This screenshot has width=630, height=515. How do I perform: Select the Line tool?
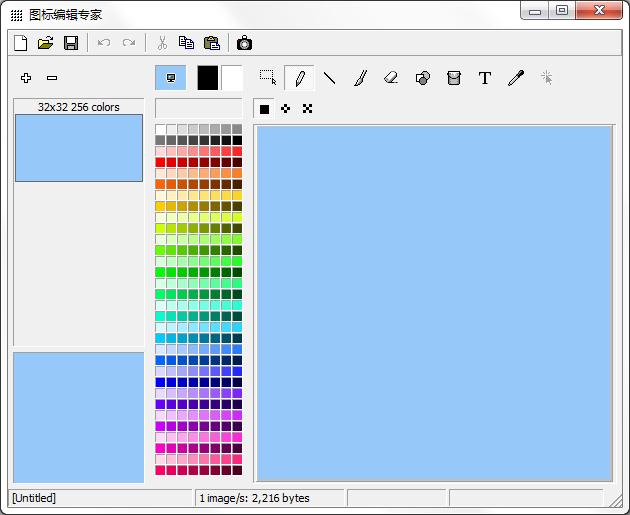(329, 78)
